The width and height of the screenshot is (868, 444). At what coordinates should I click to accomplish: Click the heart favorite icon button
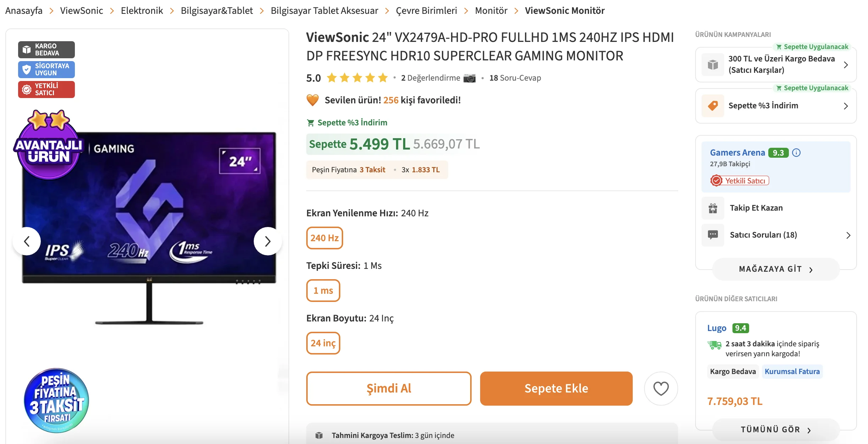click(661, 388)
